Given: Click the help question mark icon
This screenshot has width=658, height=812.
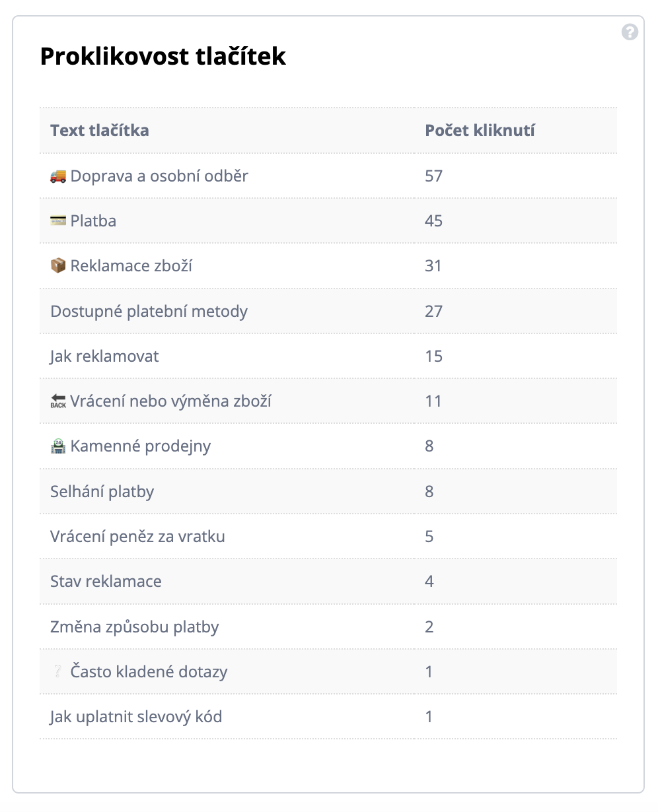Looking at the screenshot, I should [x=630, y=32].
